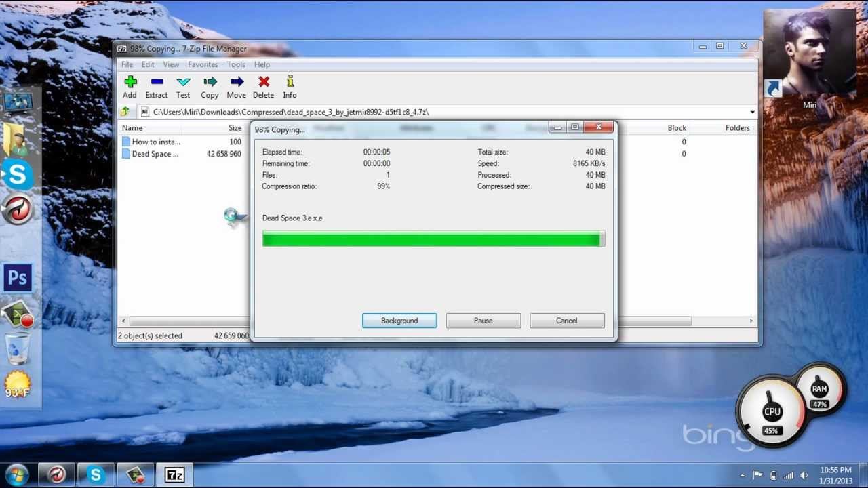Click the red round icon below Skype in sidebar
Screen dimensions: 868x488
click(17, 210)
